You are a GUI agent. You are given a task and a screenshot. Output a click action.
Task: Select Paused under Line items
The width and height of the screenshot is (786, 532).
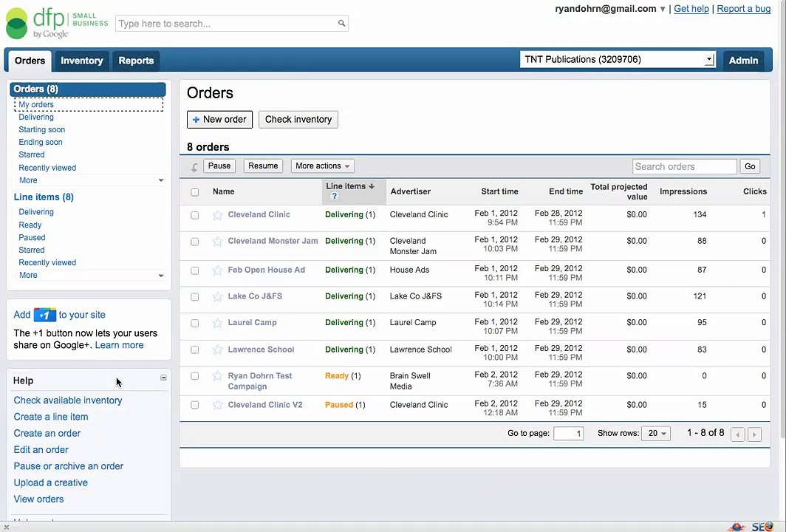click(32, 238)
